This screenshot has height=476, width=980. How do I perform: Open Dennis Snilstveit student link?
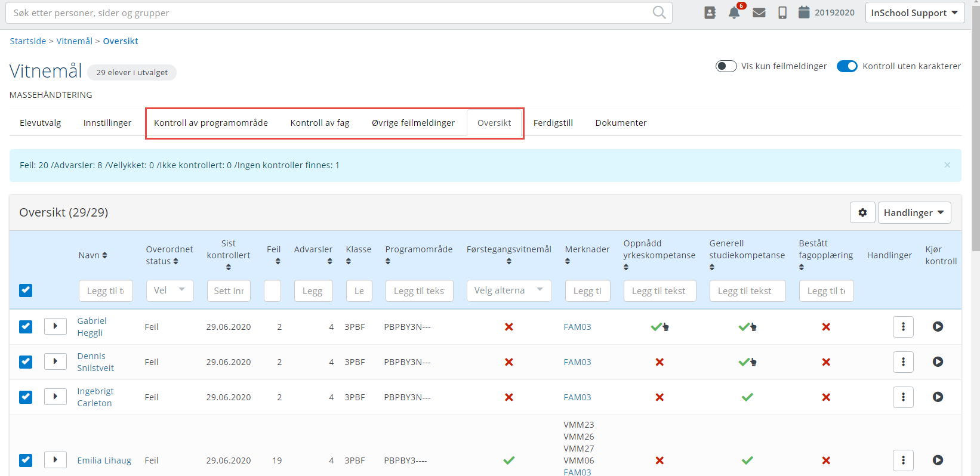95,362
